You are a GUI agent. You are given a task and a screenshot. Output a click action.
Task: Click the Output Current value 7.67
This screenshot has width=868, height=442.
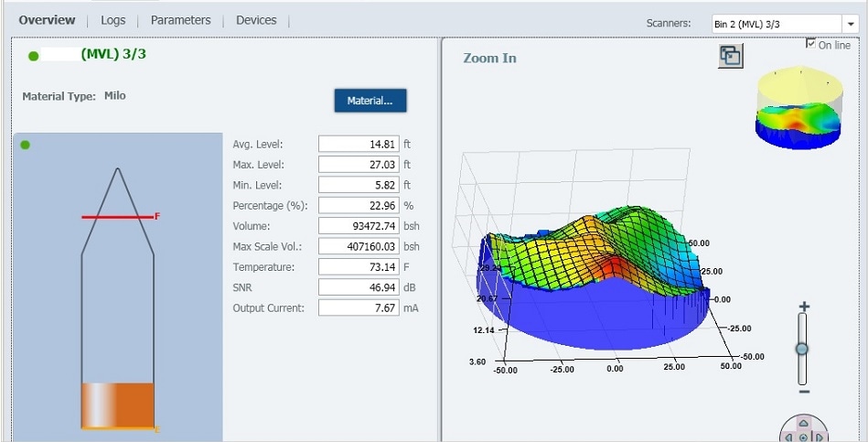pos(359,308)
